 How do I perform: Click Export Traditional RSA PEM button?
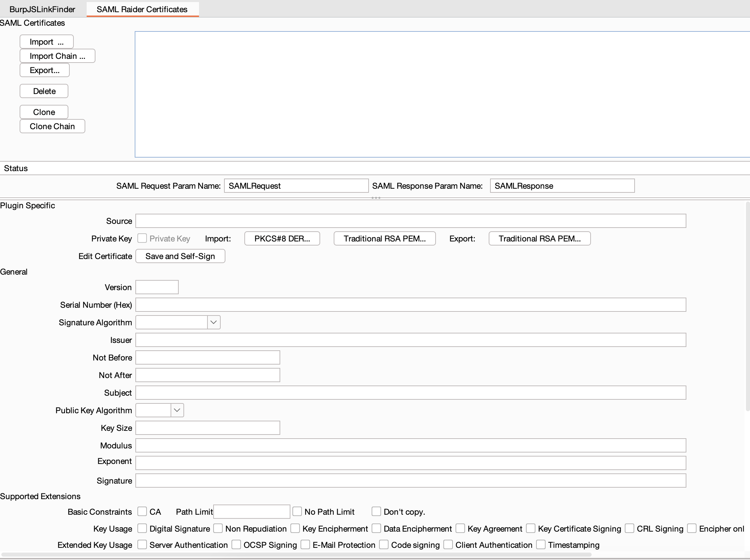tap(539, 238)
